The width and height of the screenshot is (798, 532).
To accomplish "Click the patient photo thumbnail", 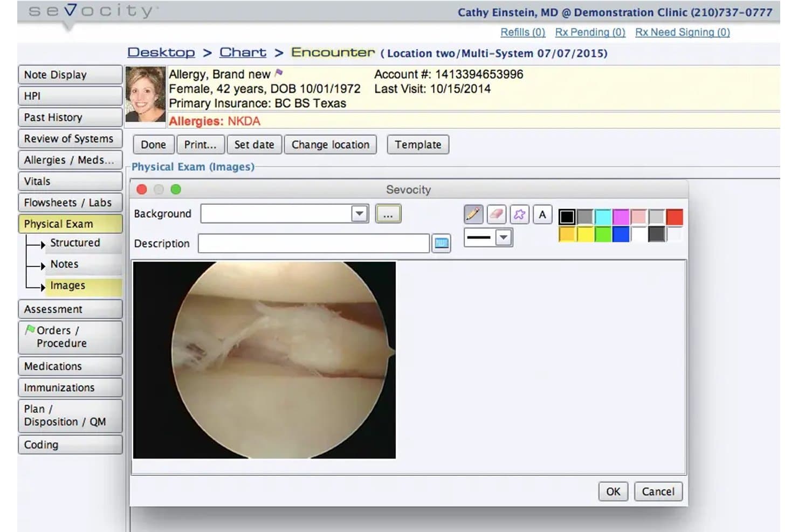I will (x=145, y=94).
